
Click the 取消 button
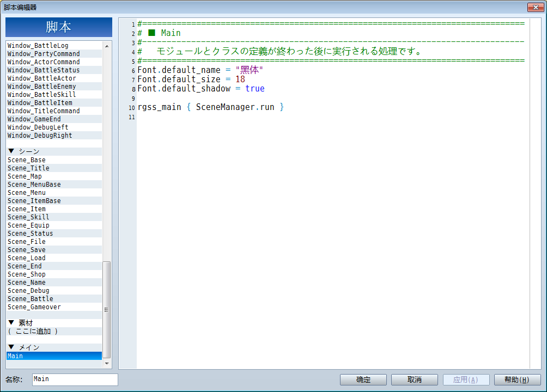(415, 379)
